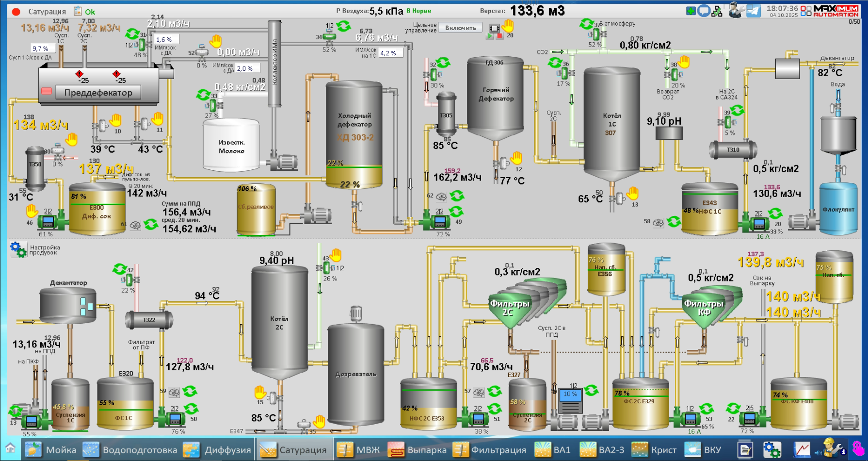
Task: Click the blue chat bubble icon
Action: (x=704, y=11)
